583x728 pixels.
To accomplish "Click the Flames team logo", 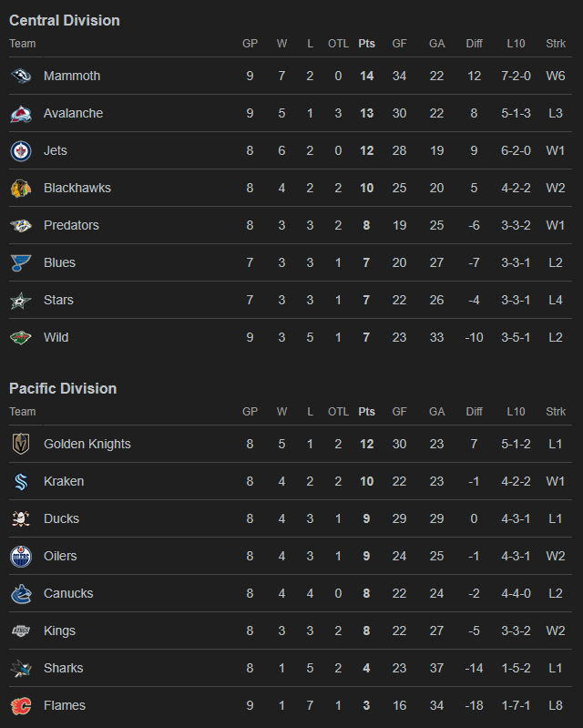I will click(21, 705).
